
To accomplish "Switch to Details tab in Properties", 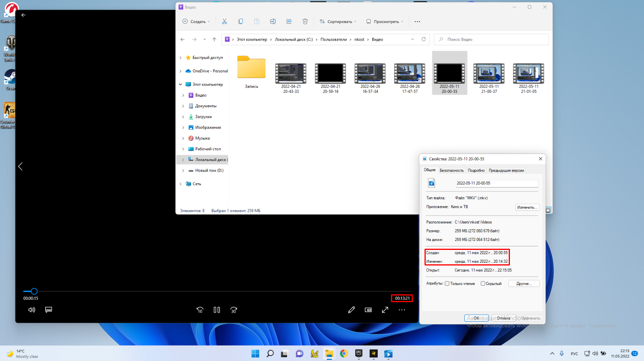I will coord(476,170).
